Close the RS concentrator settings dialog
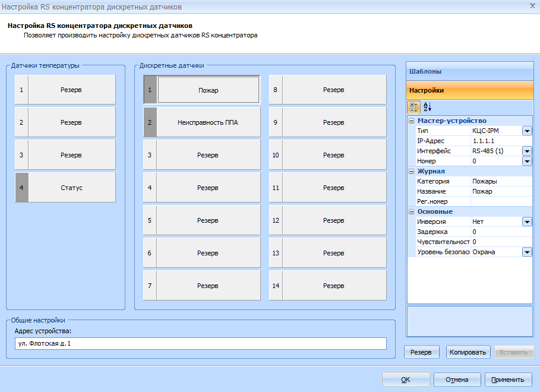 pyautogui.click(x=532, y=5)
